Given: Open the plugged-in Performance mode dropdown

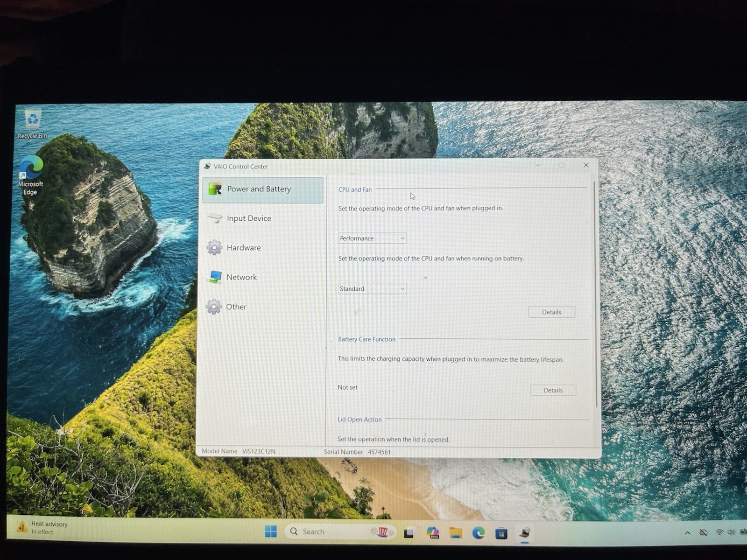Looking at the screenshot, I should click(x=372, y=238).
